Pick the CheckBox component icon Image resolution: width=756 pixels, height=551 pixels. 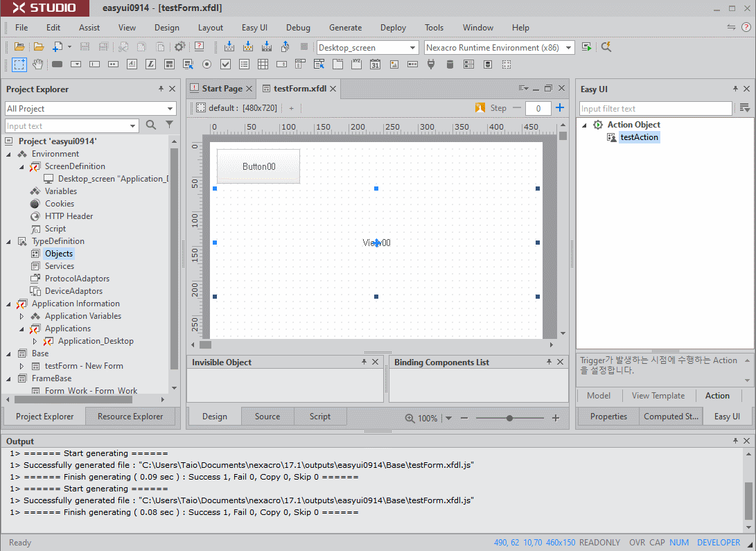tap(226, 64)
